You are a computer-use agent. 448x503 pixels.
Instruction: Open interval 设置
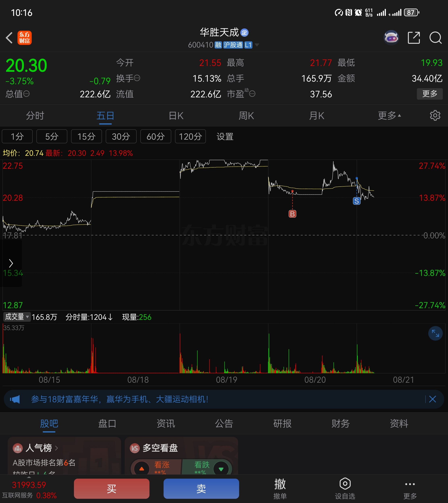point(225,136)
